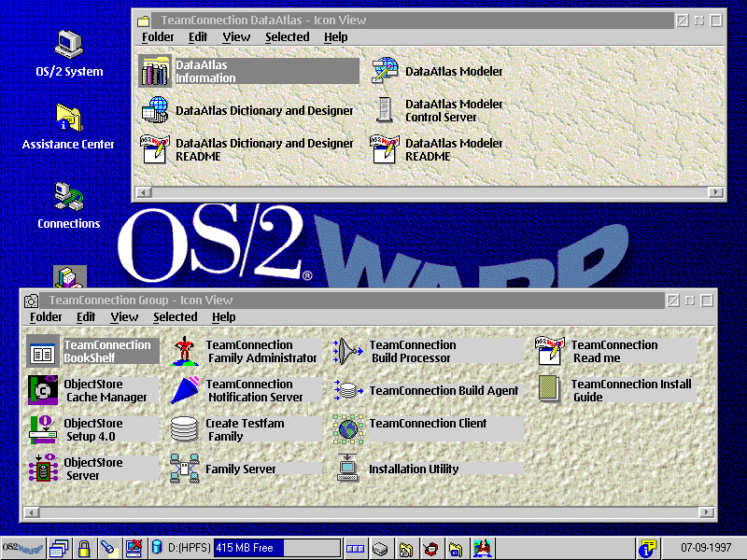Screen dimensions: 747x560
Task: Open Help menu in DataAtlas window
Action: [x=336, y=37]
